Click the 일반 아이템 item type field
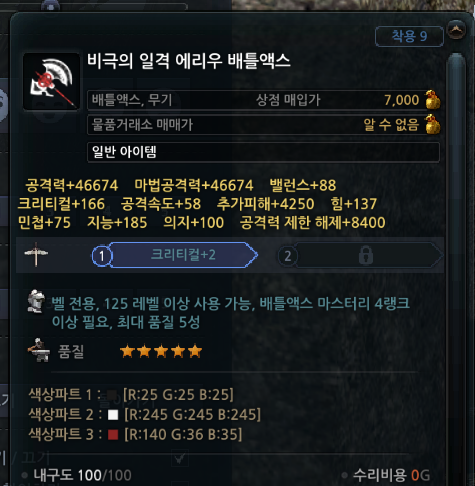The width and height of the screenshot is (475, 486). coord(263,152)
